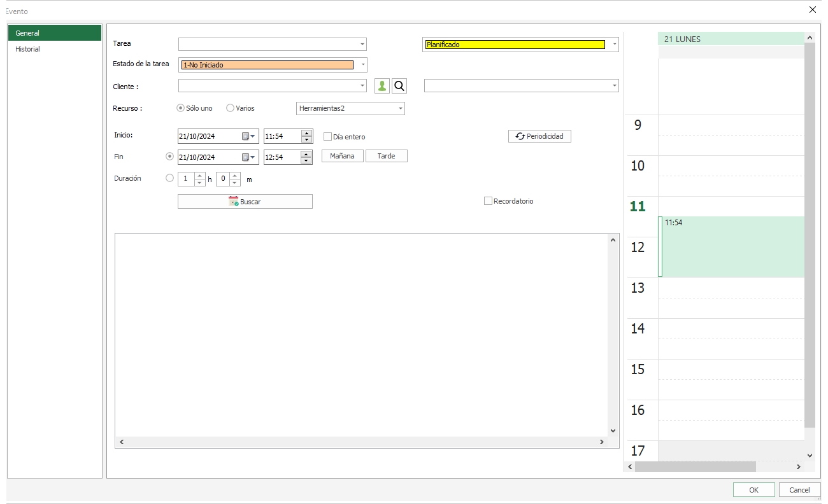Screen dimensions: 828x504
Task: Increase duration hours with up arrow
Action: (199, 176)
